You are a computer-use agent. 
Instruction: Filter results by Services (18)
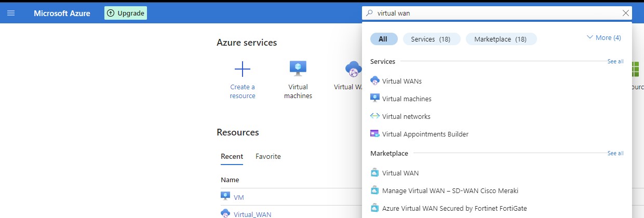431,39
